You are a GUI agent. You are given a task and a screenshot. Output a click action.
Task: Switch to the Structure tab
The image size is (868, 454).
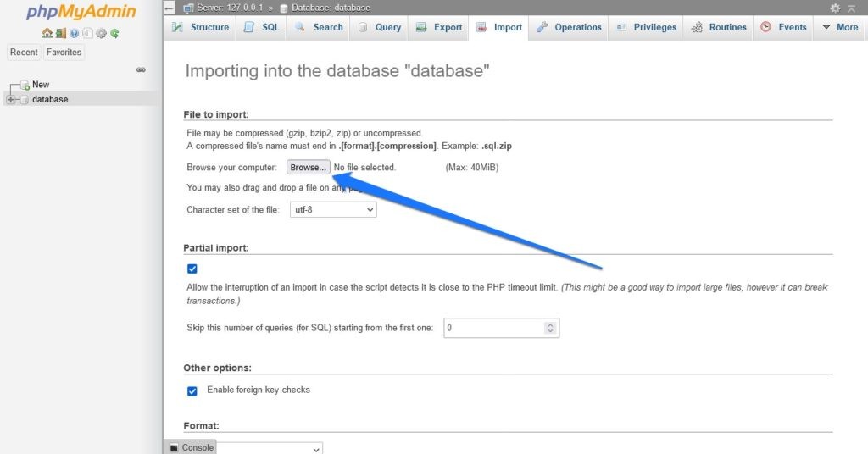click(200, 27)
